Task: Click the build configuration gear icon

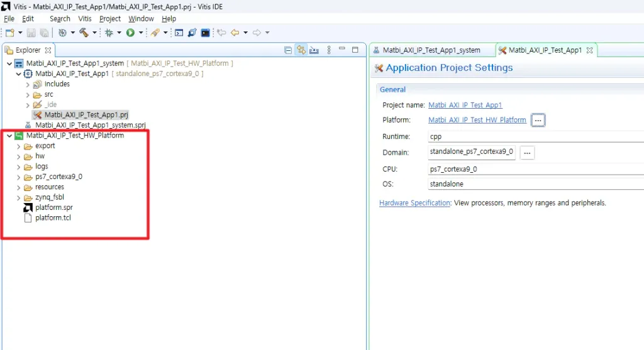Action: tap(62, 33)
